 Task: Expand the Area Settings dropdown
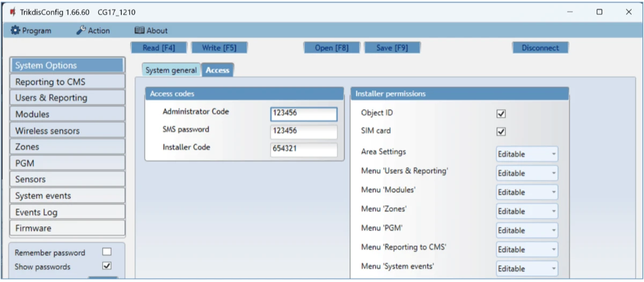pos(526,154)
